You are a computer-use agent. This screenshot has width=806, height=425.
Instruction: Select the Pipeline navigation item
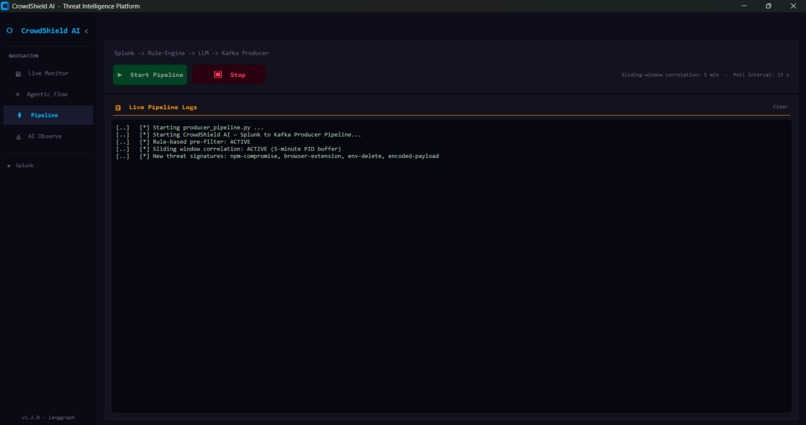[x=48, y=115]
